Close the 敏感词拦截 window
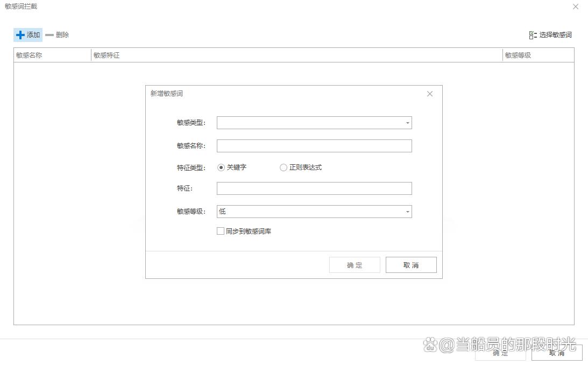This screenshot has width=588, height=365. tap(576, 7)
